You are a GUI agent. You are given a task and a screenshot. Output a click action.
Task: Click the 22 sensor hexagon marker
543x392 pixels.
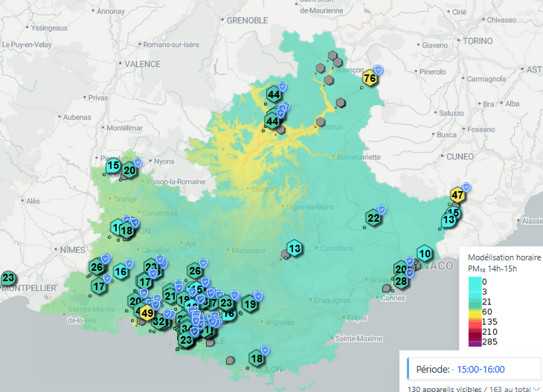click(373, 218)
